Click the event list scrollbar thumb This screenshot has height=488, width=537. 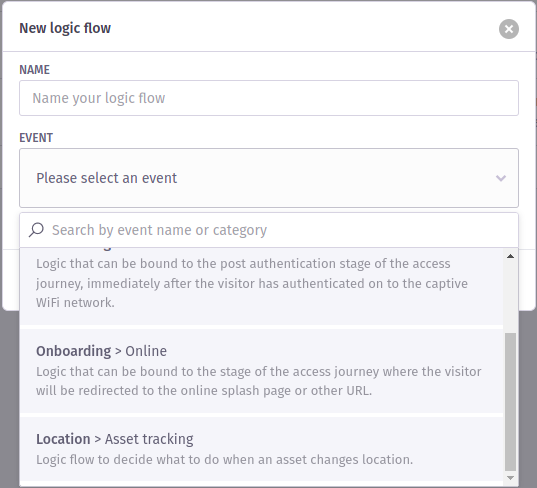click(510, 402)
